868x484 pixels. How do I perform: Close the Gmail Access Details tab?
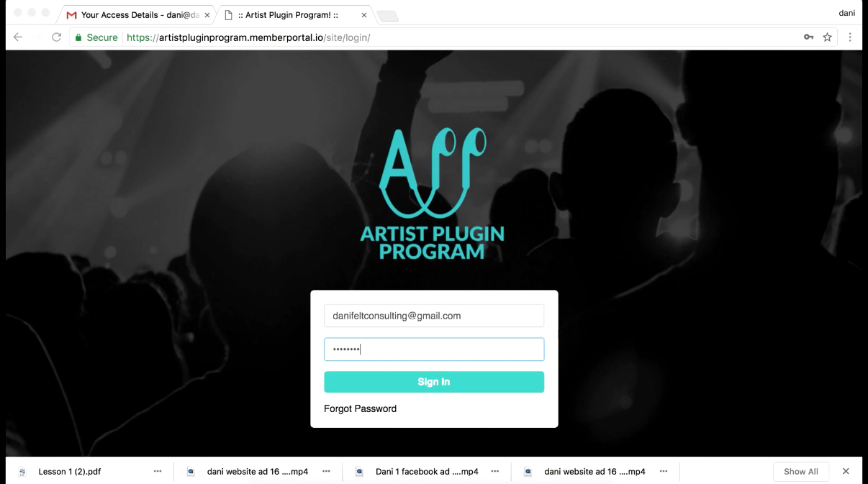click(x=207, y=15)
